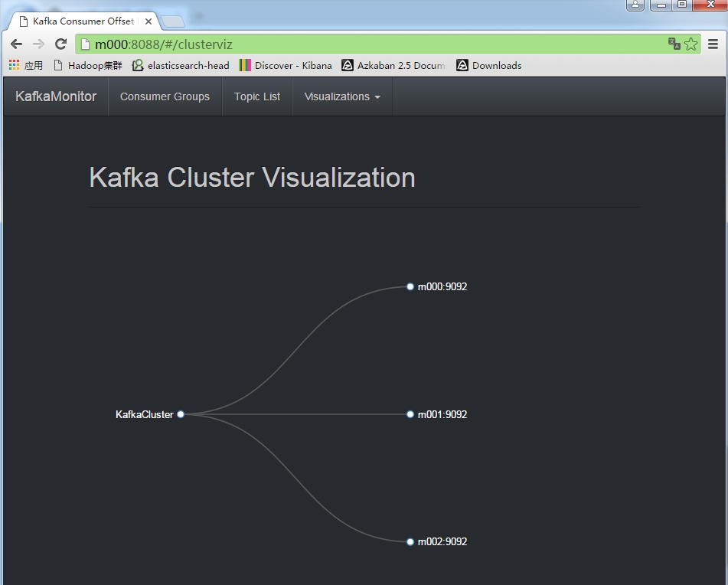Open the Hadoop集群 bookmark
This screenshot has height=585, width=728.
click(88, 65)
